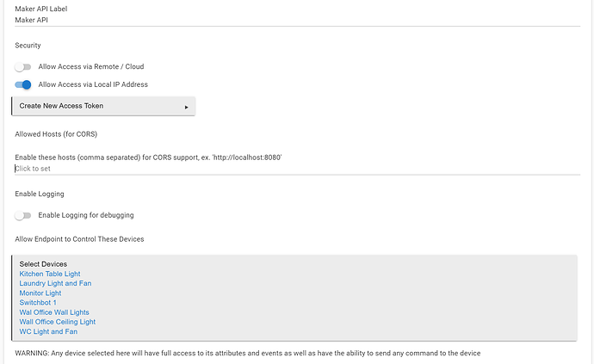Select Monitor Light device
The image size is (594, 364).
tap(40, 293)
